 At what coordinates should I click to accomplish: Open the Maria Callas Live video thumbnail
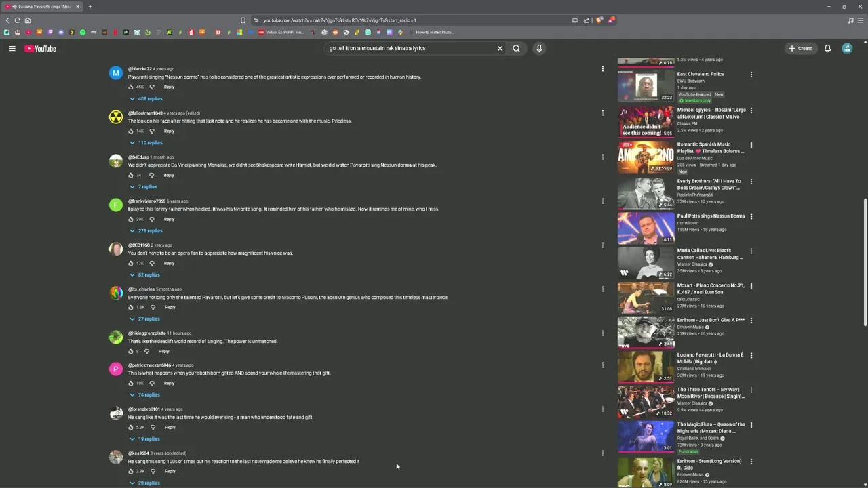pyautogui.click(x=646, y=262)
